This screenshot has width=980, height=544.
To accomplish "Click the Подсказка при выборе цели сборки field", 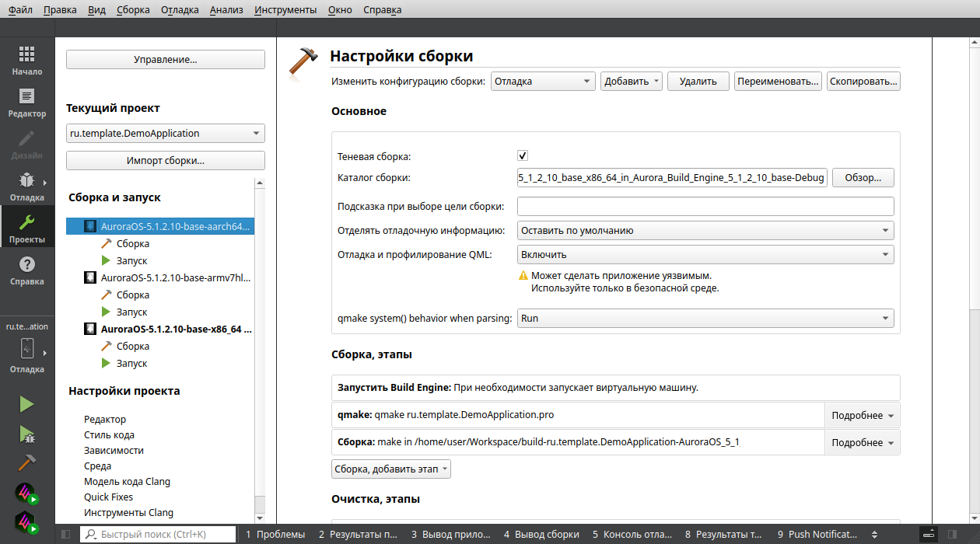I will (x=705, y=206).
